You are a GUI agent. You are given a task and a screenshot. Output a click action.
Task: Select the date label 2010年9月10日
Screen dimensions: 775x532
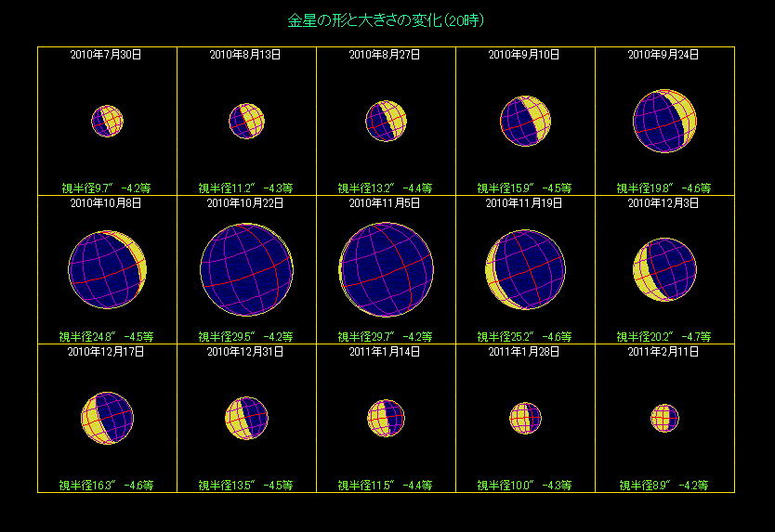tap(524, 55)
